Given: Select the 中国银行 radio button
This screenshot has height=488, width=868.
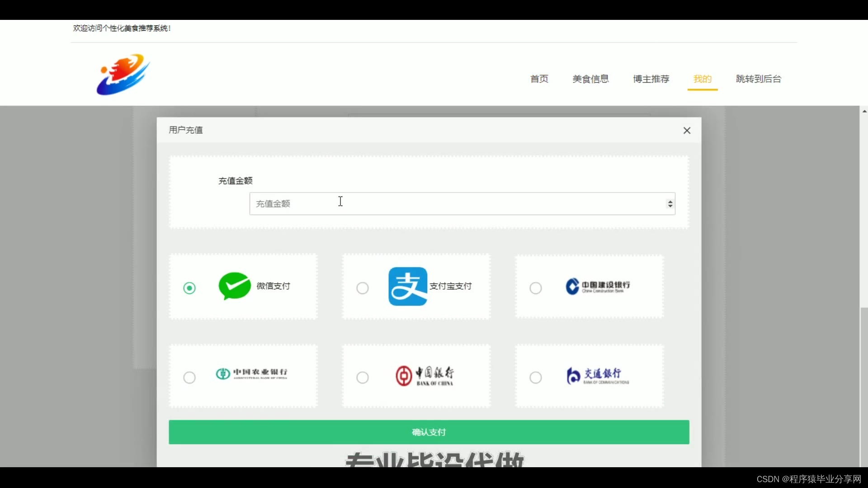Looking at the screenshot, I should 363,377.
